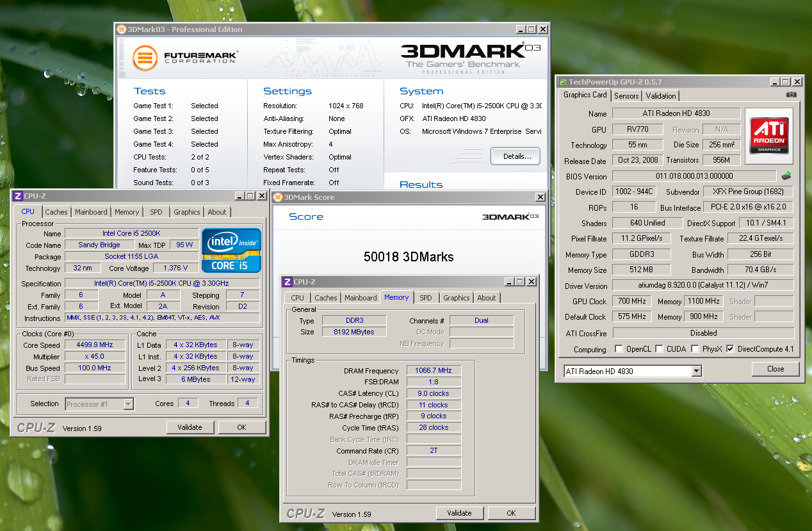812x531 pixels.
Task: Click the CAS# Latency 9.0 clocks value
Action: 434,394
